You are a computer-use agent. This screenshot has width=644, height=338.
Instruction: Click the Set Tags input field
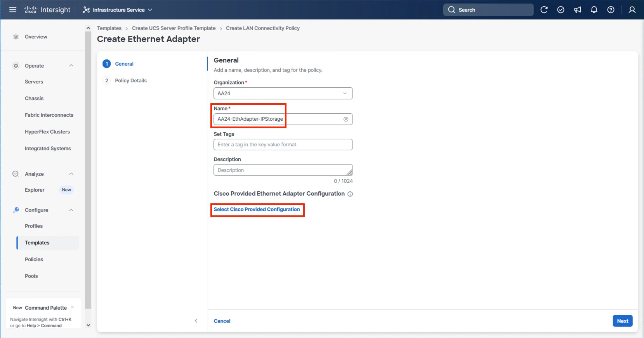[x=283, y=145]
